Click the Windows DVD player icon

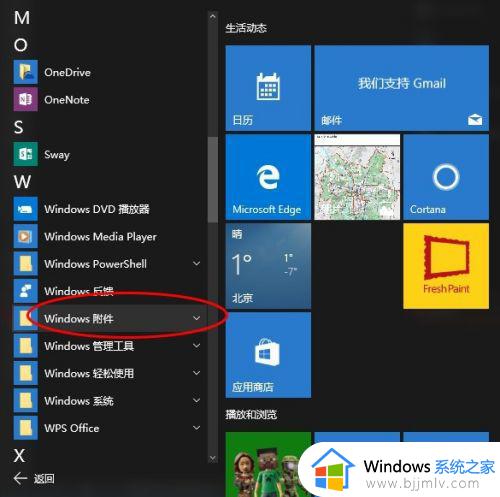click(26, 209)
